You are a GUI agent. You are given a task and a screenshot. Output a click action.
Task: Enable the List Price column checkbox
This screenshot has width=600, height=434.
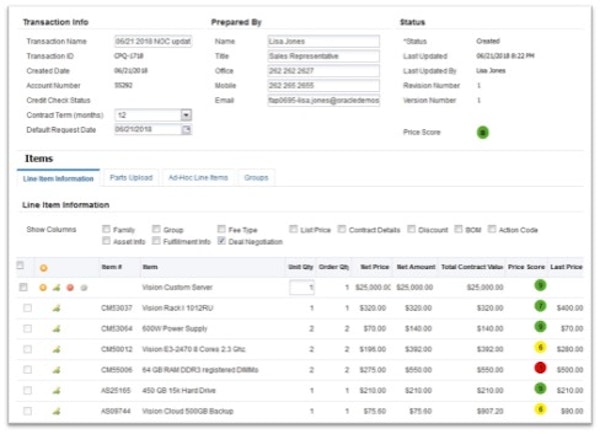[293, 229]
